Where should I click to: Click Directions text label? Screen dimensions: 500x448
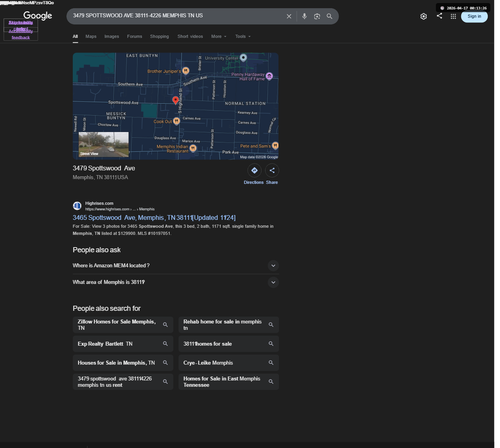(253, 182)
